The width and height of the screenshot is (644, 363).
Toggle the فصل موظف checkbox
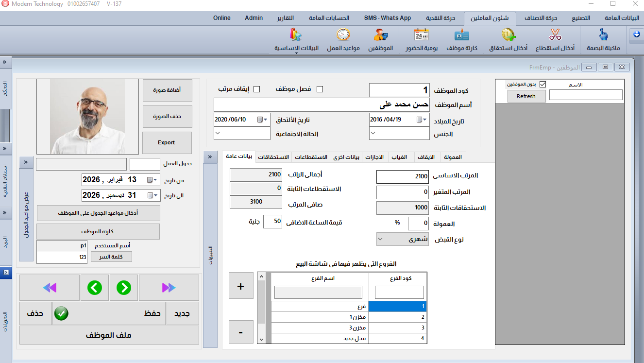pos(320,89)
